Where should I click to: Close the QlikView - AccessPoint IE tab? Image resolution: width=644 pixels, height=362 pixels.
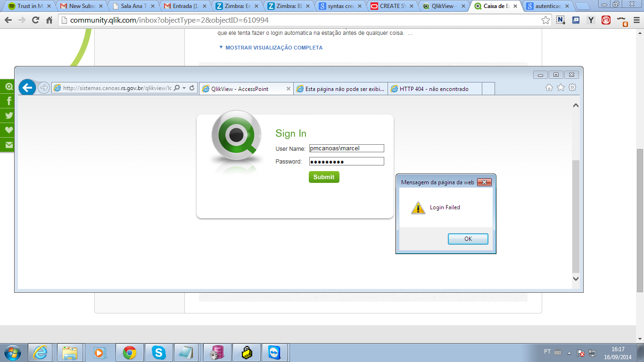click(x=289, y=89)
